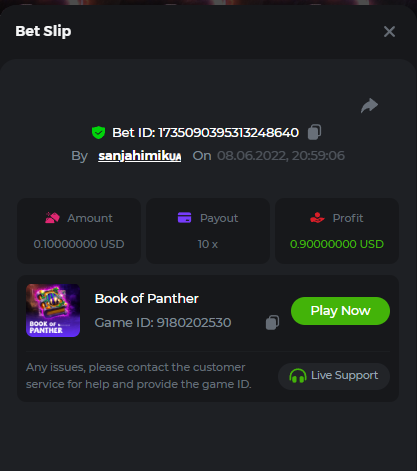Copy the Bet ID number
417x471 pixels.
coord(314,132)
